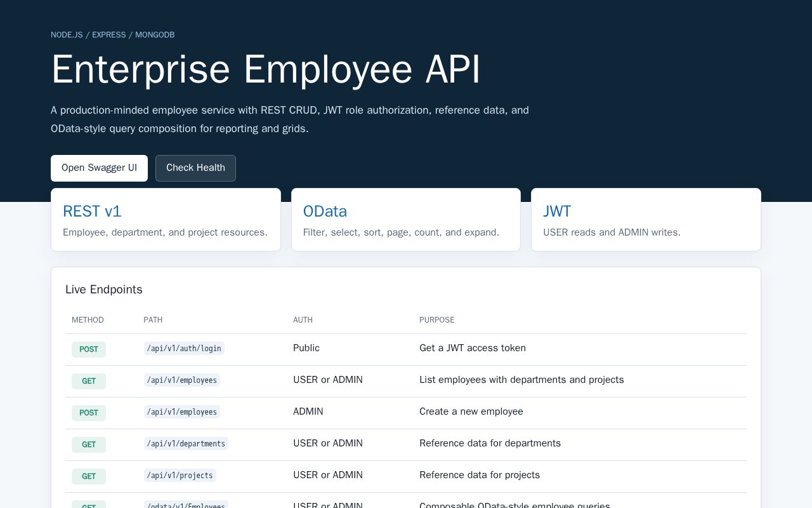The image size is (812, 508).
Task: Click "USER reads and ADMIN writes." text
Action: (x=612, y=232)
